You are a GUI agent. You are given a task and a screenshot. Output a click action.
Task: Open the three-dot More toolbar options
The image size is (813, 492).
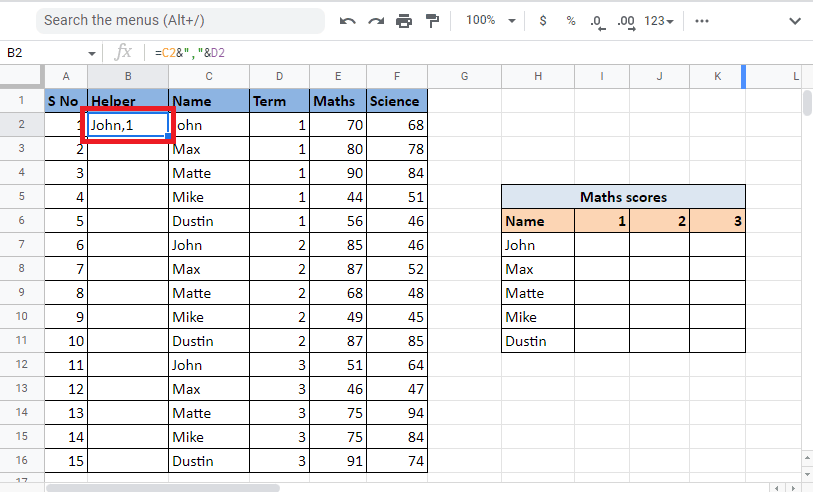click(x=702, y=21)
